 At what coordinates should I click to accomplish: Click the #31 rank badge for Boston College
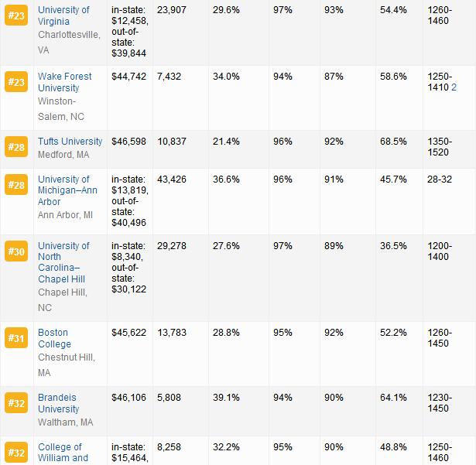(16, 339)
